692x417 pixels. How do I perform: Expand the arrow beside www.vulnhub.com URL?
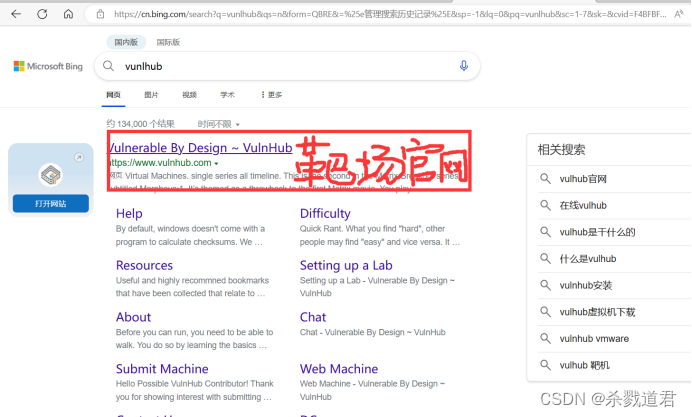pyautogui.click(x=216, y=163)
